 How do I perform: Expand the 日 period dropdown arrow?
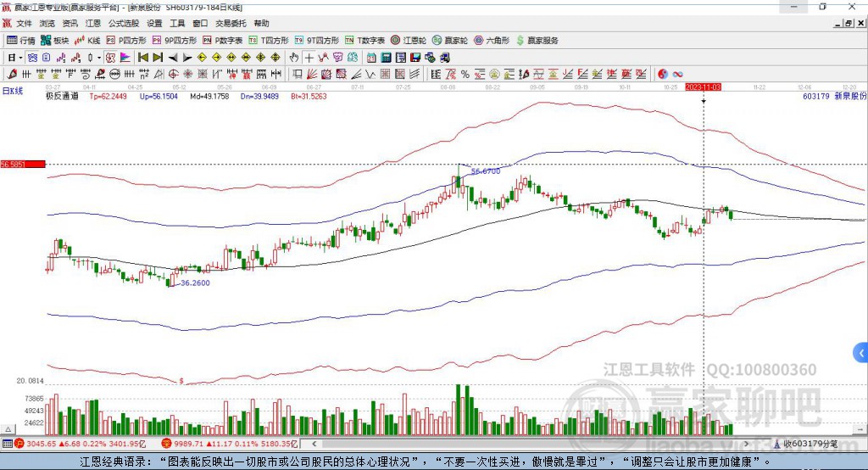[21, 58]
